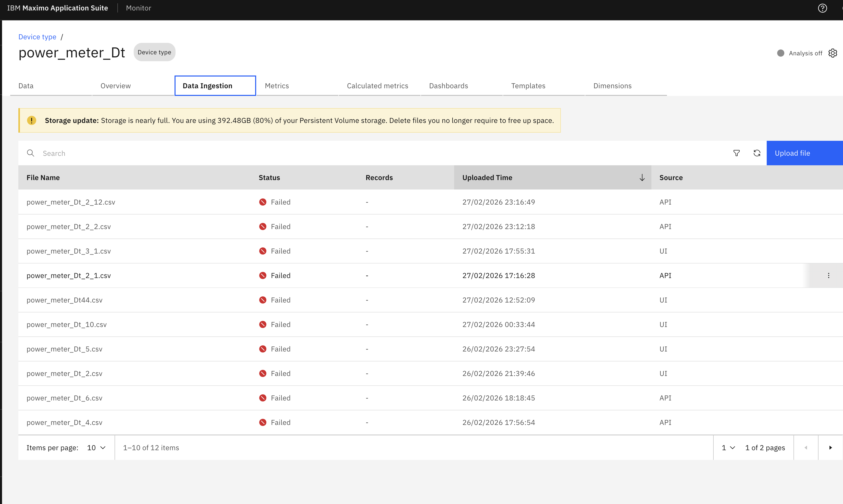Click the storage warning exclamation icon

coord(32,120)
